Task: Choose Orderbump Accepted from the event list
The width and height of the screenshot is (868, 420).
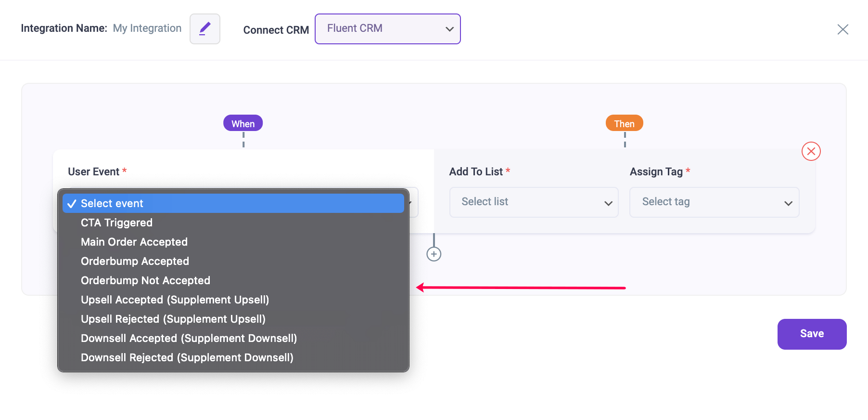Action: coord(135,261)
